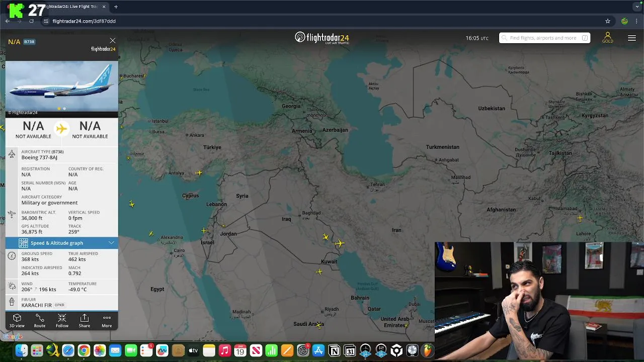Image resolution: width=644 pixels, height=362 pixels.
Task: Select the aircraft icon near Antalya
Action: tap(199, 173)
